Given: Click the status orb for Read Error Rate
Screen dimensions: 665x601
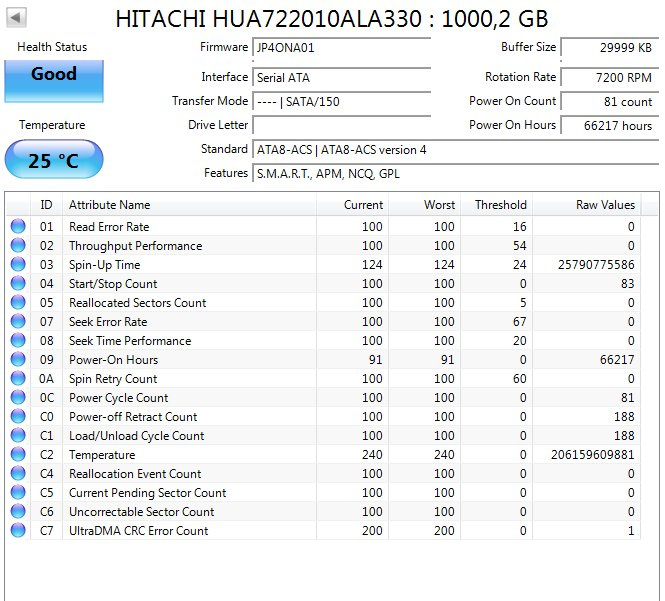Looking at the screenshot, I should (x=18, y=226).
